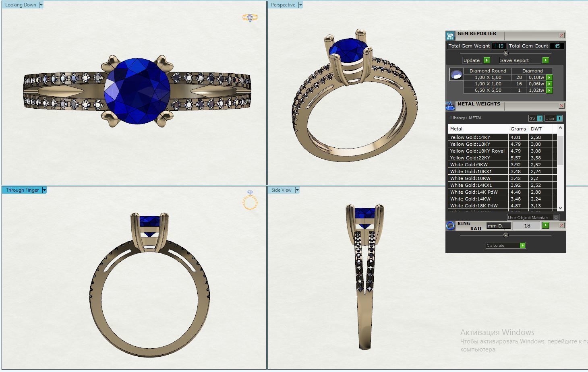Screen dimensions: 588x372
Task: Click the Ring Rail blue ring icon
Action: click(x=450, y=225)
